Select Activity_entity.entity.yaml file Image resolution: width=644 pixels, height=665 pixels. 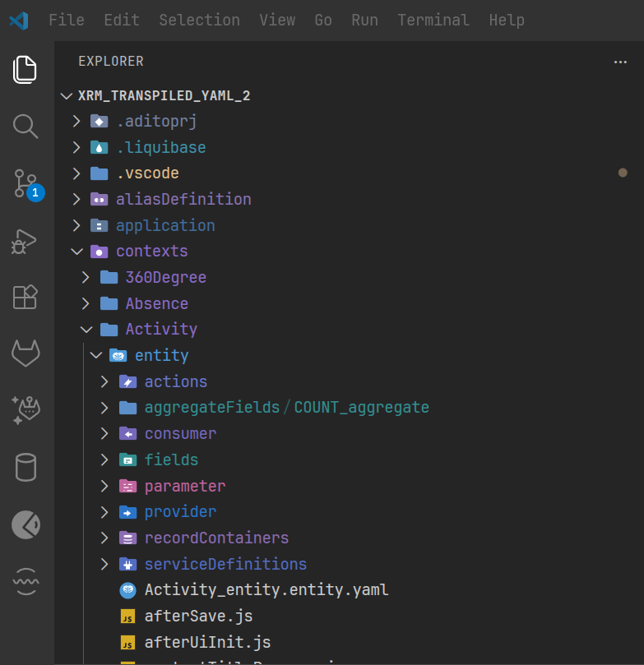click(x=266, y=590)
